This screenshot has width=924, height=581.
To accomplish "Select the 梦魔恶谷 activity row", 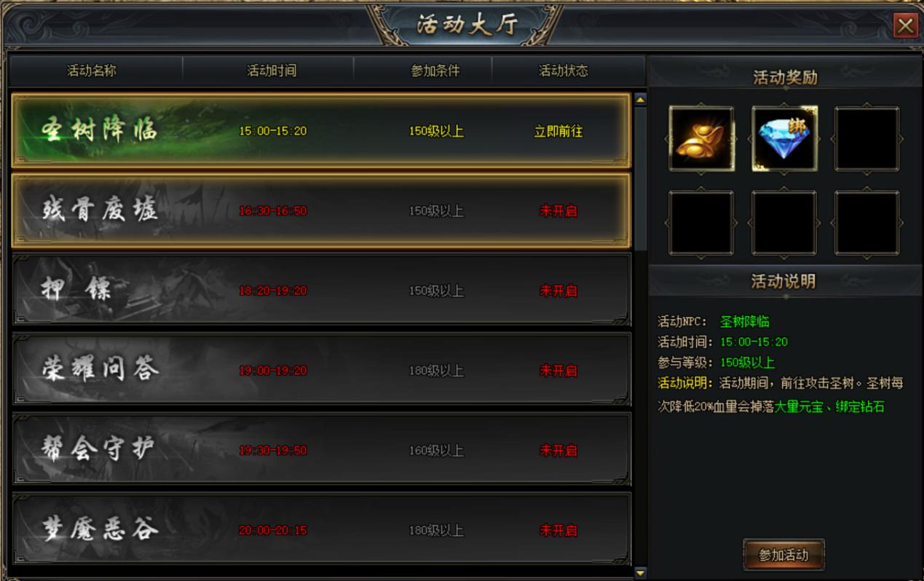I will [321, 530].
